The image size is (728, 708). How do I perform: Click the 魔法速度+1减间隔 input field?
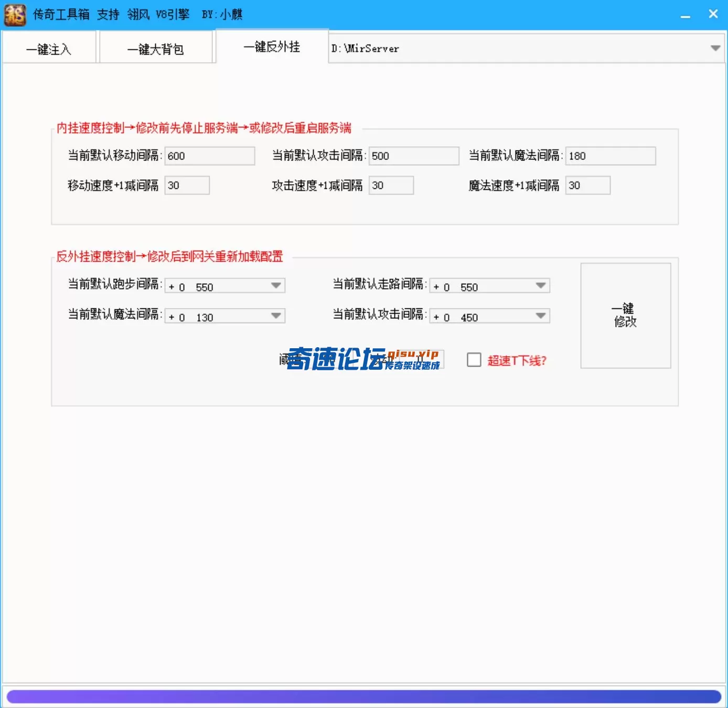[588, 185]
